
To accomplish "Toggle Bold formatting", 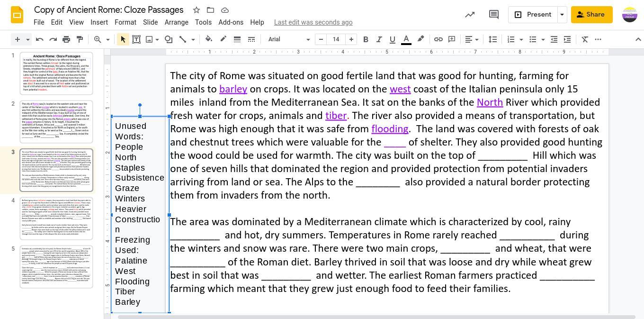I will [x=366, y=39].
